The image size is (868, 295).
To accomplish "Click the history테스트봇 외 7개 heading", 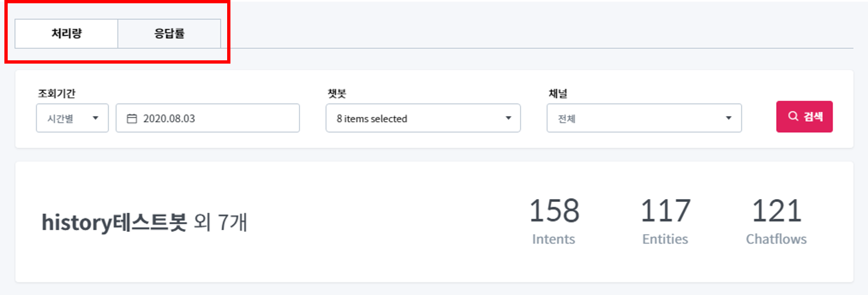I will pyautogui.click(x=144, y=223).
